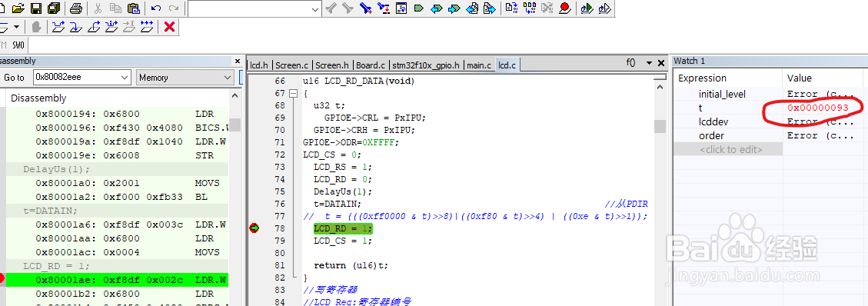
Task: Jump to the previous bookmark
Action: 437,8
